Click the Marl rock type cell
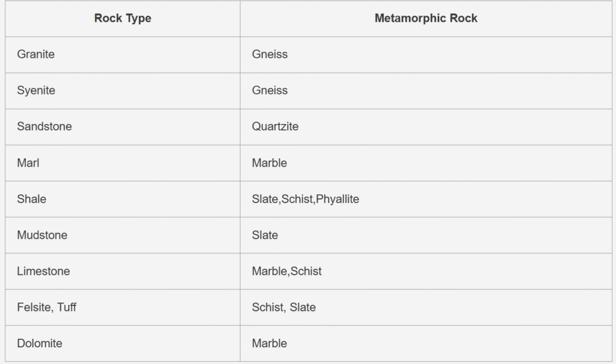The height and width of the screenshot is (364, 616). tap(28, 163)
